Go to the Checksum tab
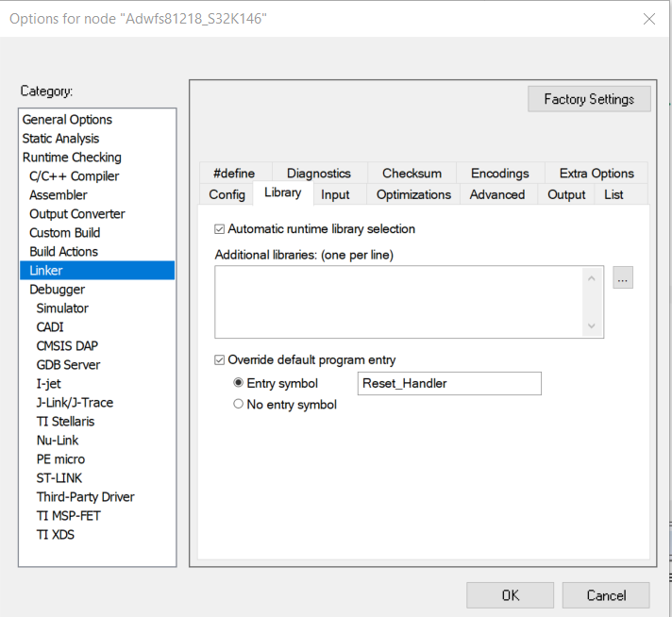Viewport: 672px width, 617px height. (x=412, y=174)
